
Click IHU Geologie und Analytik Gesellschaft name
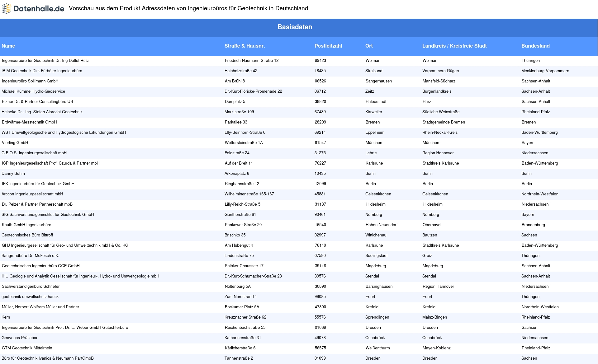pos(80,276)
